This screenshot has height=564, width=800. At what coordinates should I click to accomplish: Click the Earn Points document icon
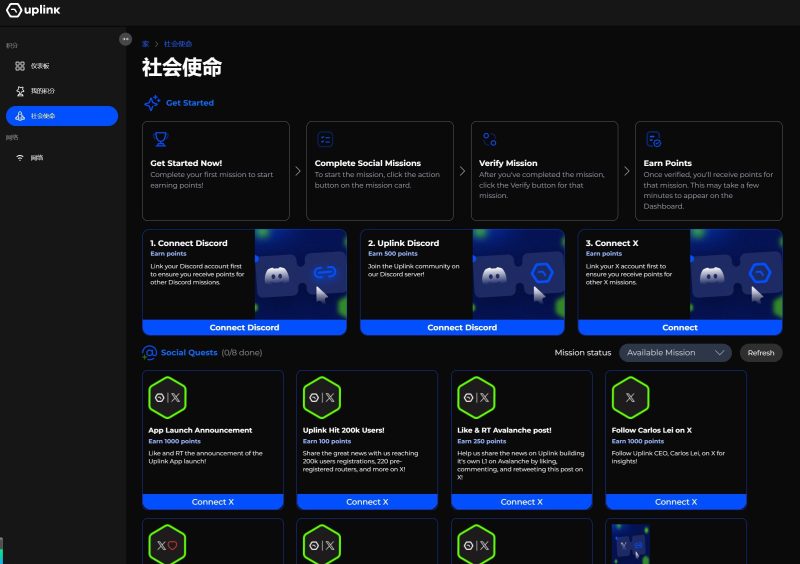(654, 139)
